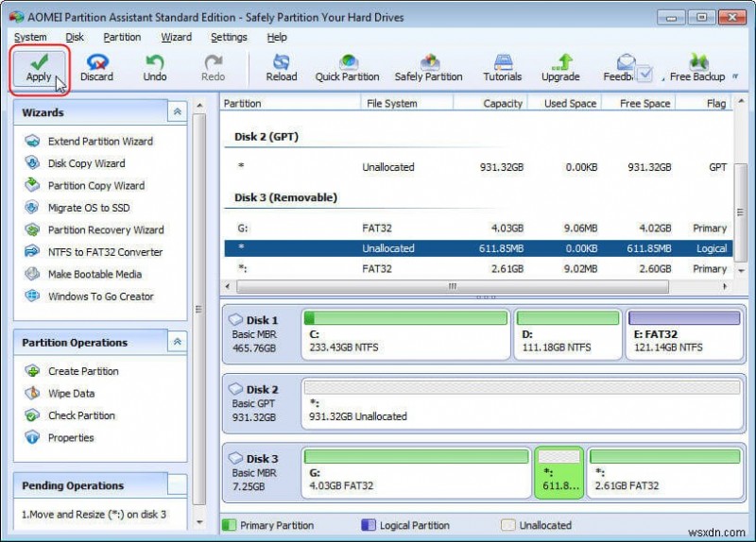Image resolution: width=756 pixels, height=542 pixels.
Task: Discard pending changes via toolbar
Action: tap(96, 62)
